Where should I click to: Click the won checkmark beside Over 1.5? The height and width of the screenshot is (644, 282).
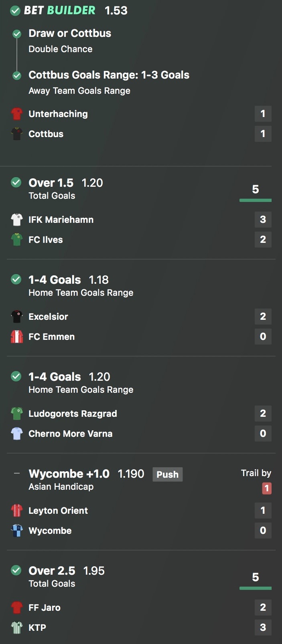point(16,183)
